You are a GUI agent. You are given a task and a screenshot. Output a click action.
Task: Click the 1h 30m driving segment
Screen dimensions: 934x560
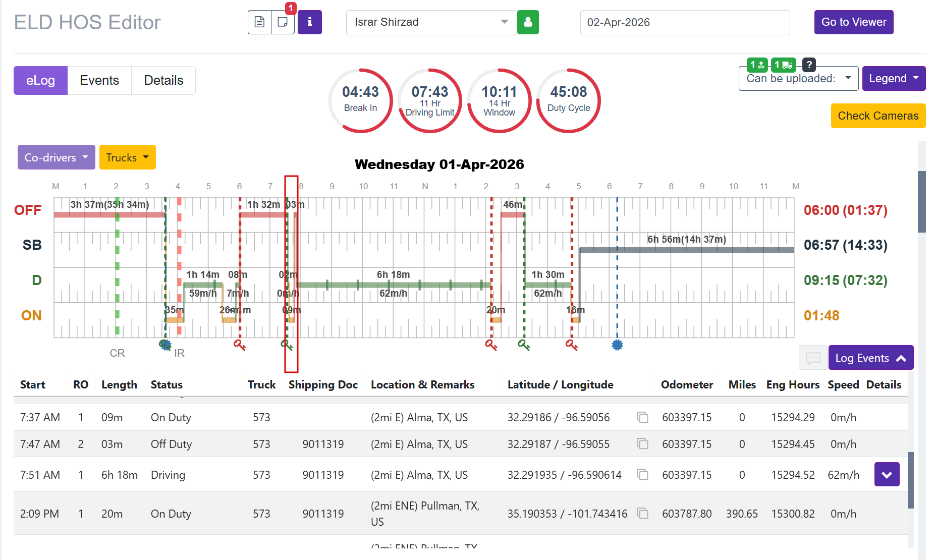pos(548,285)
